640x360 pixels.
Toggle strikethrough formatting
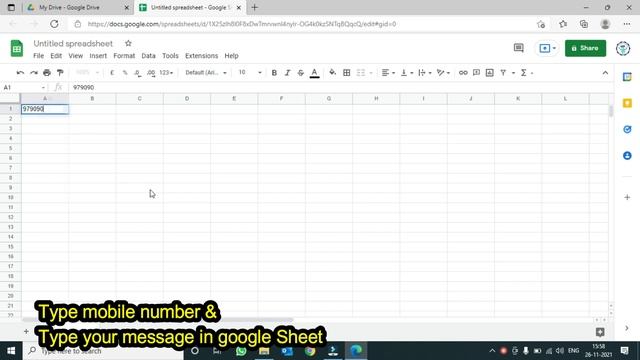click(301, 73)
